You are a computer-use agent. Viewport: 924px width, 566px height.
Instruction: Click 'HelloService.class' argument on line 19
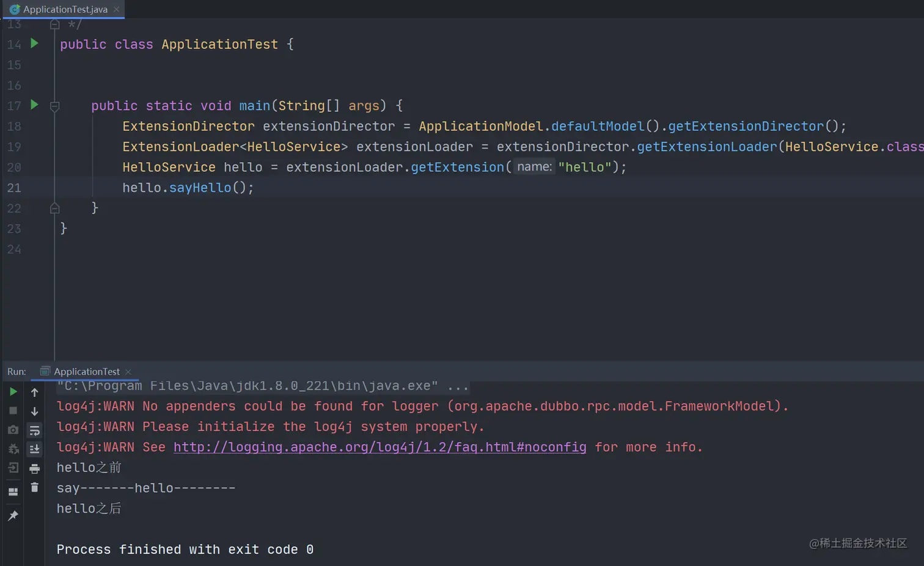click(854, 147)
